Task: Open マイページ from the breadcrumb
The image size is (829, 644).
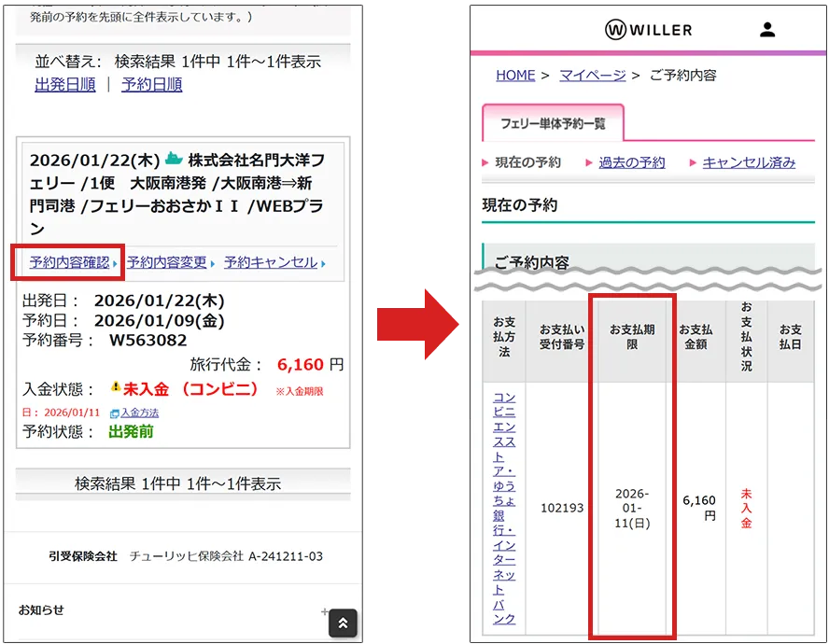Action: (594, 75)
